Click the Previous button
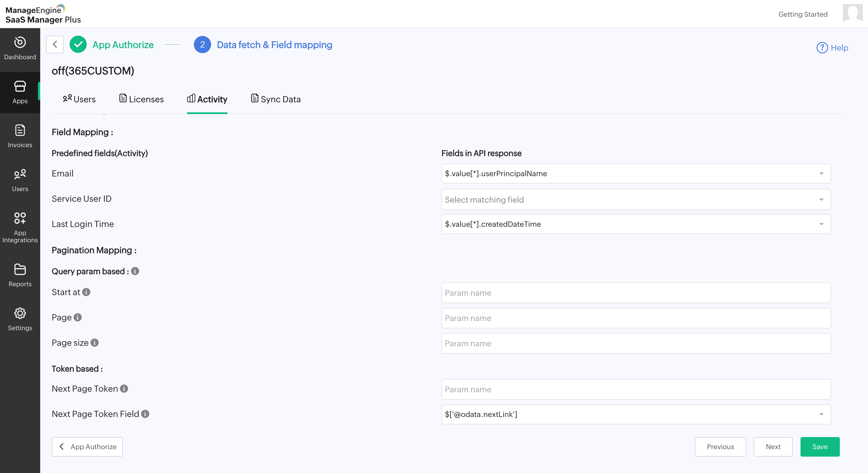 click(720, 446)
